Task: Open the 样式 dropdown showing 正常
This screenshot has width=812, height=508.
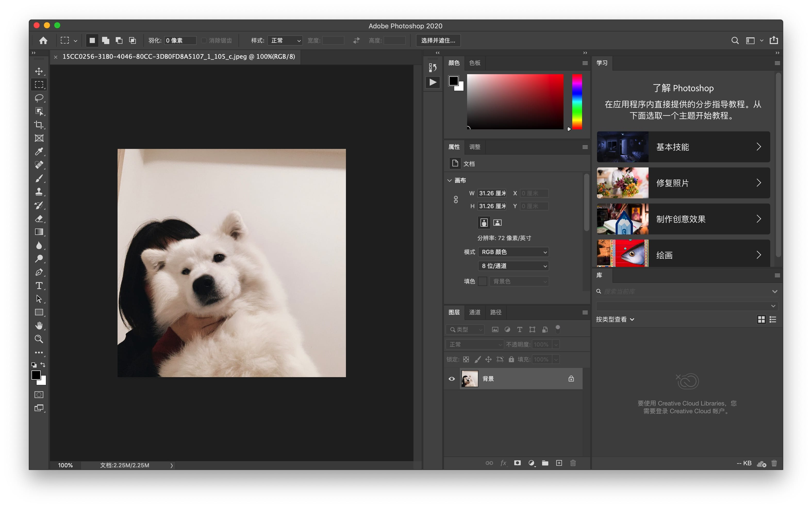Action: [x=285, y=40]
